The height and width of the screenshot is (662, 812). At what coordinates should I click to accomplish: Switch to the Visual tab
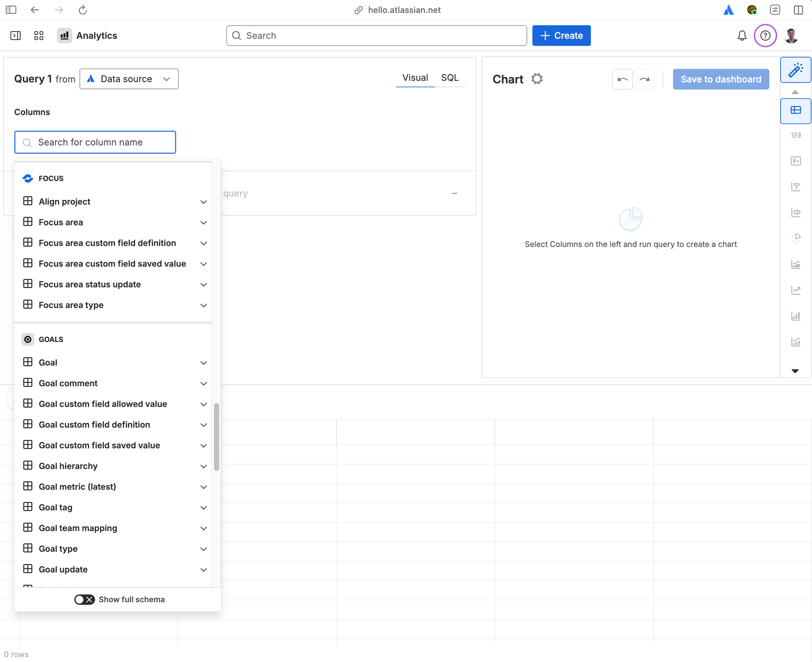(415, 78)
